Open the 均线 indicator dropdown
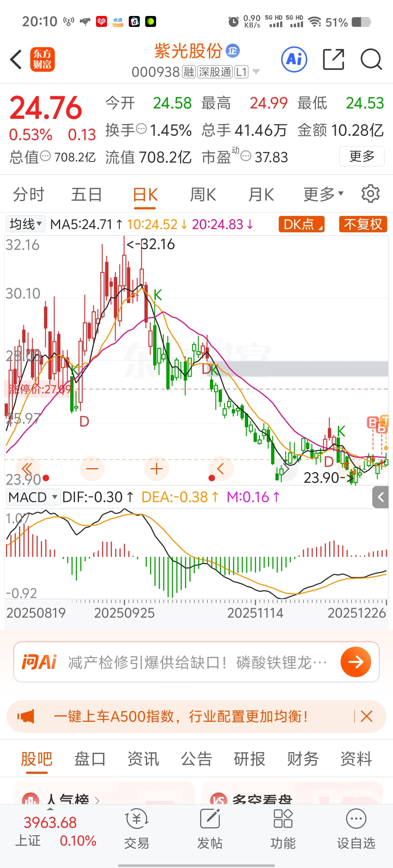This screenshot has height=868, width=393. click(x=25, y=224)
